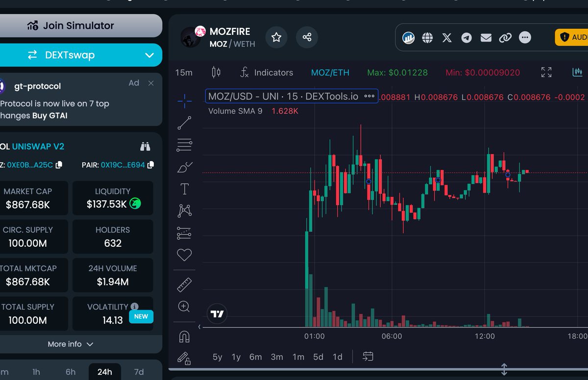Select the 24h stats tab
Image resolution: width=588 pixels, height=380 pixels.
pos(104,372)
